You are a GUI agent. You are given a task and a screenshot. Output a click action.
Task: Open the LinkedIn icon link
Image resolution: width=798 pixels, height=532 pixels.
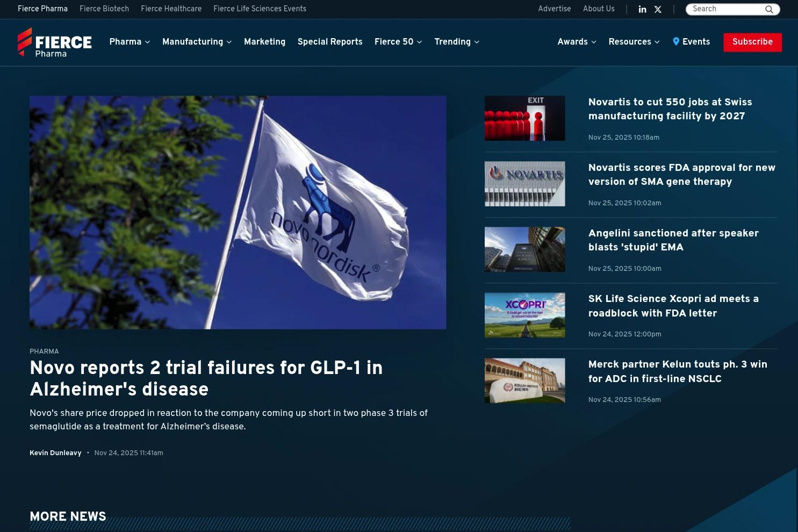(x=642, y=9)
